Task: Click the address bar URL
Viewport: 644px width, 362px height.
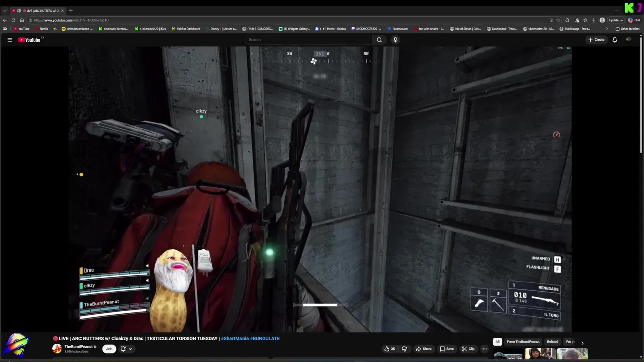Action: pos(71,20)
